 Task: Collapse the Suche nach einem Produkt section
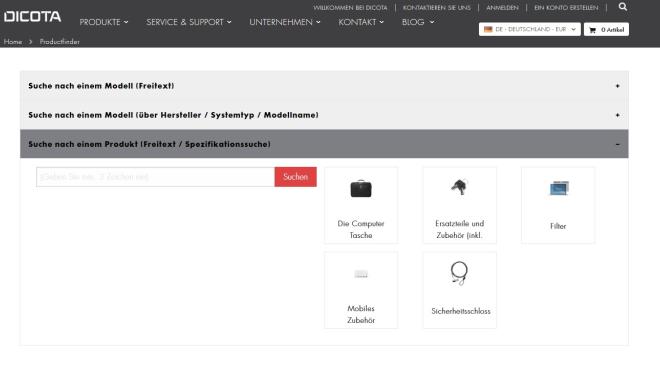pos(324,144)
